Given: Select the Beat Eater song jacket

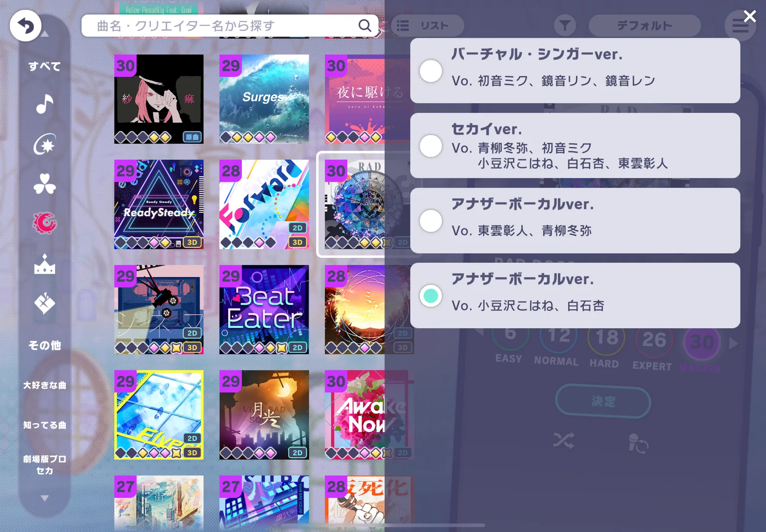Looking at the screenshot, I should [264, 310].
